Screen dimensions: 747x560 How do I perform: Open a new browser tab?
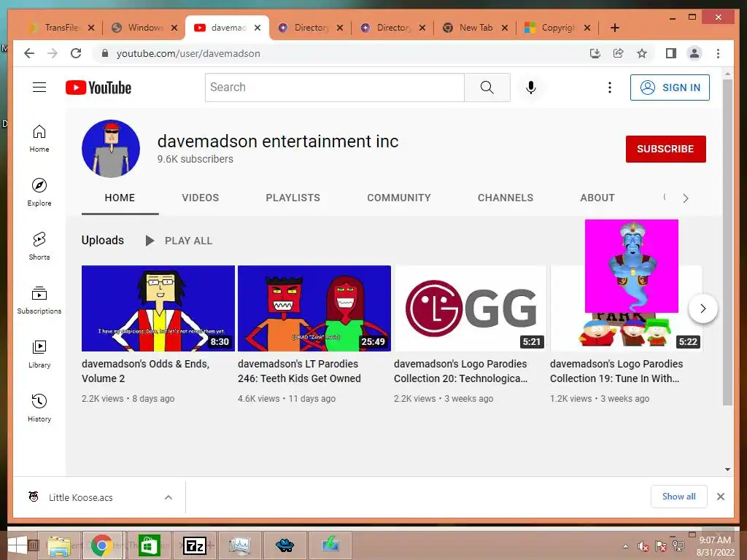(614, 28)
